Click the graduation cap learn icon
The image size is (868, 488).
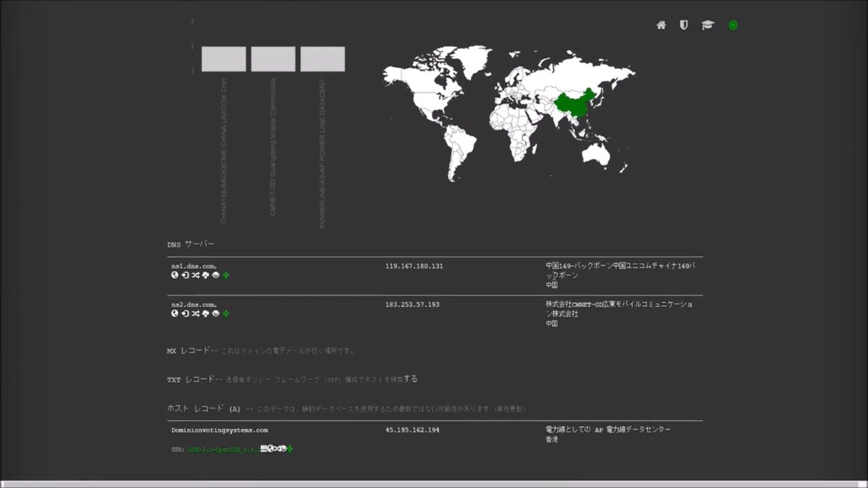click(x=707, y=25)
